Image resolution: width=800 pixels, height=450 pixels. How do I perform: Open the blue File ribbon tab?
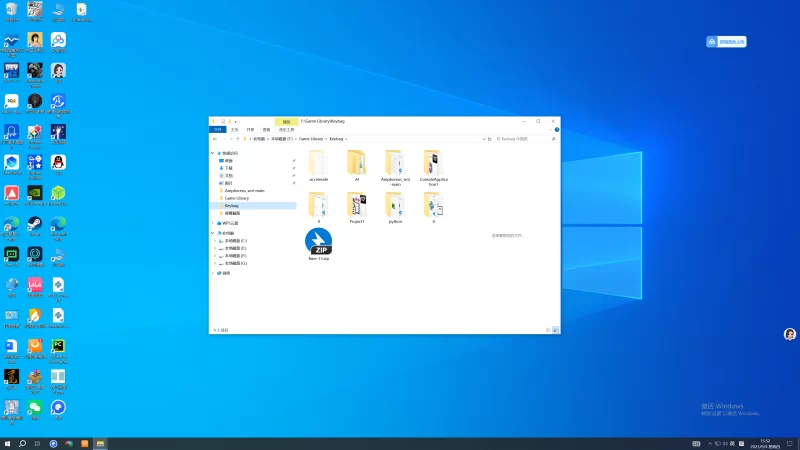click(x=217, y=129)
